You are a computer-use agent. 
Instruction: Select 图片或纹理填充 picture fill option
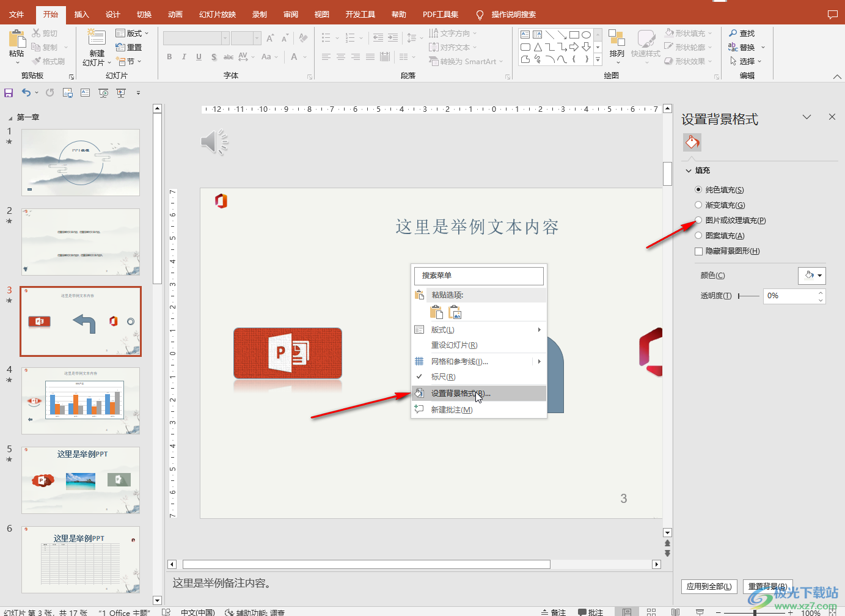click(698, 220)
